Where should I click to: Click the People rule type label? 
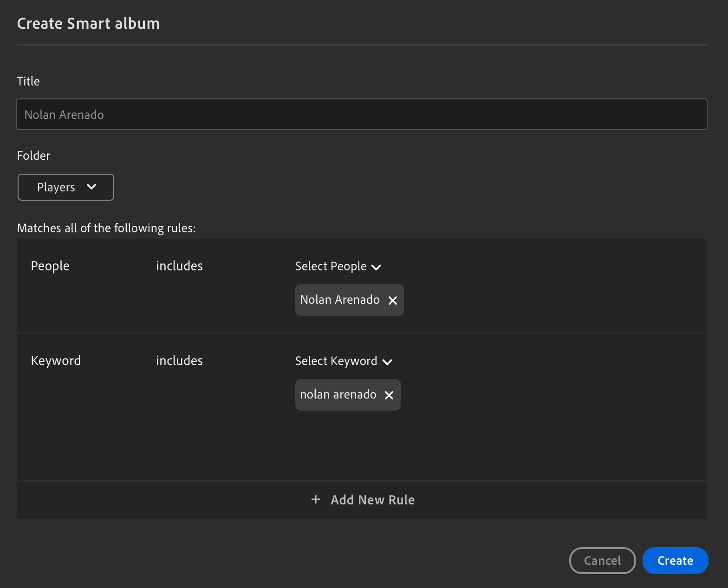[50, 266]
